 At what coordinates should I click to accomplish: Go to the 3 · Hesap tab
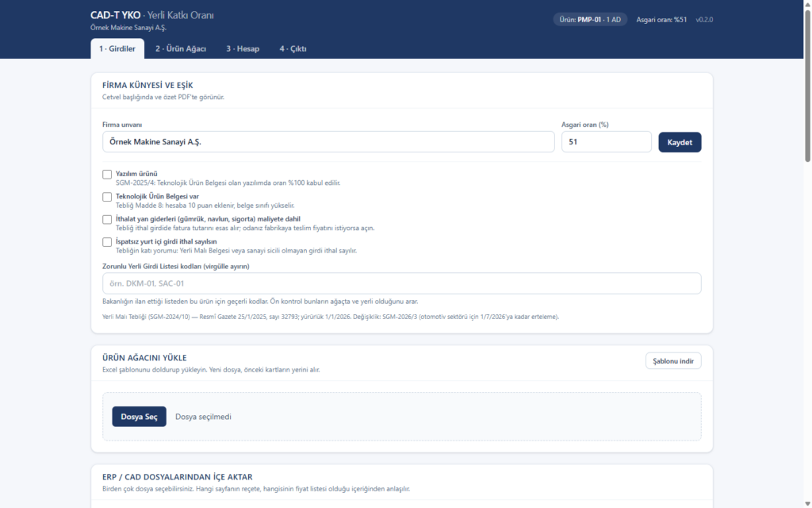243,48
